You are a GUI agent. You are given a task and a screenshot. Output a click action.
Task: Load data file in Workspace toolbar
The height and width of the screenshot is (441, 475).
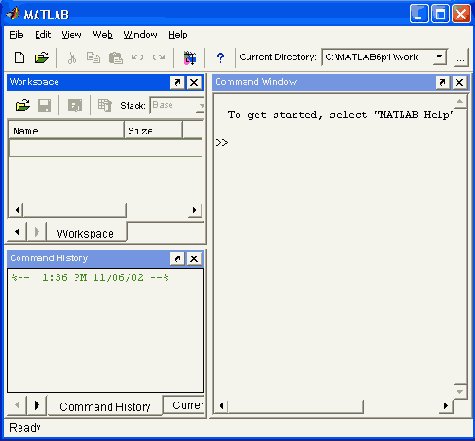(23, 105)
